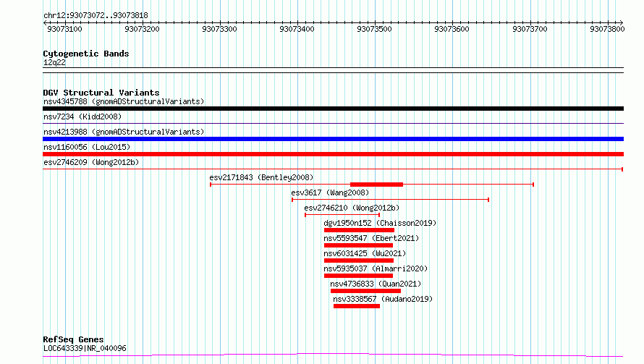Click the 93073500 ruler position

click(375, 29)
